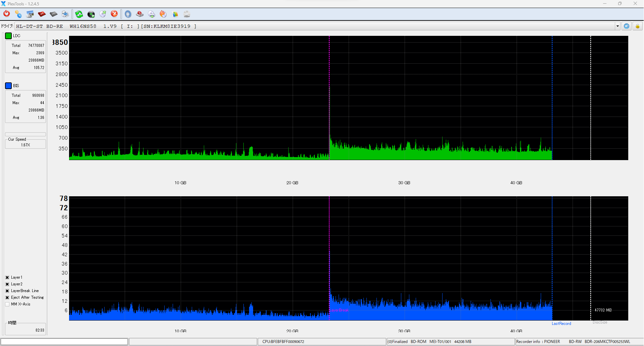
Task: Click the Jitter disc icon
Action: pos(187,14)
